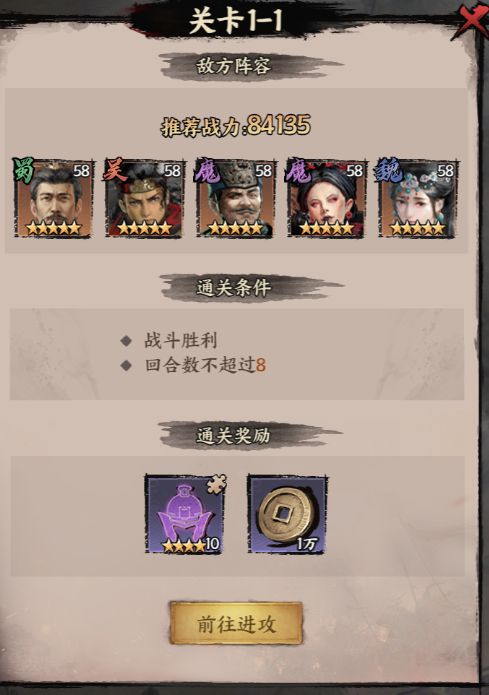Select the 魏 faction female hero portrait
The width and height of the screenshot is (489, 695).
click(418, 199)
